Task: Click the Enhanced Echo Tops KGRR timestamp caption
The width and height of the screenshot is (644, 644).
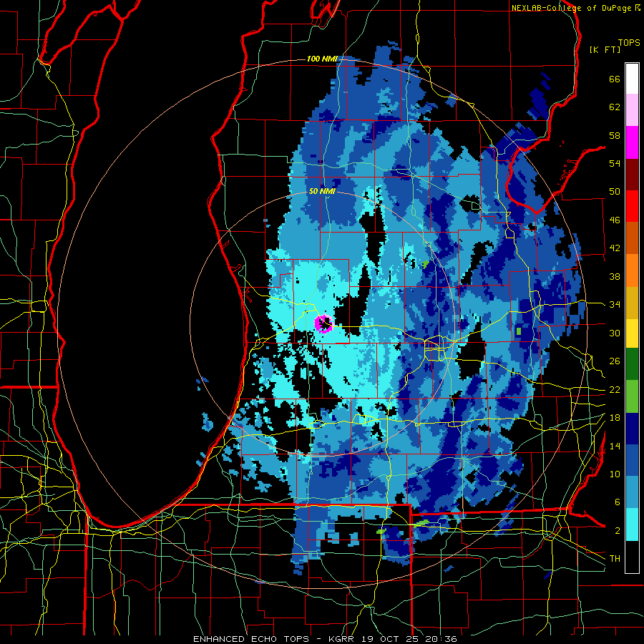Action: [x=325, y=639]
